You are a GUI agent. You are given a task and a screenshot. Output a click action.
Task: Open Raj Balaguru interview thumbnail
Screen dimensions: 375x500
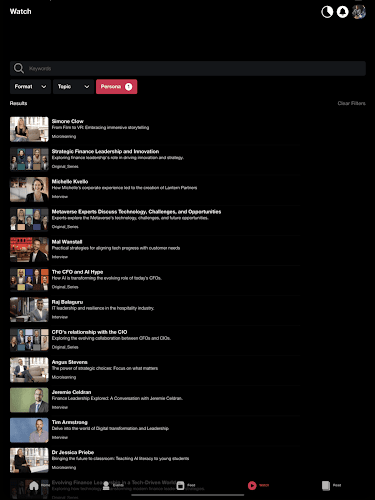click(x=29, y=310)
